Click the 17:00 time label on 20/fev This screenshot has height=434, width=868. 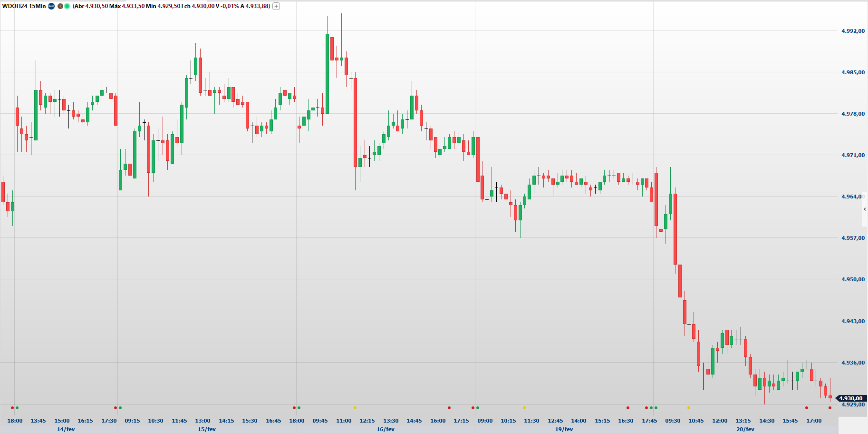(814, 421)
